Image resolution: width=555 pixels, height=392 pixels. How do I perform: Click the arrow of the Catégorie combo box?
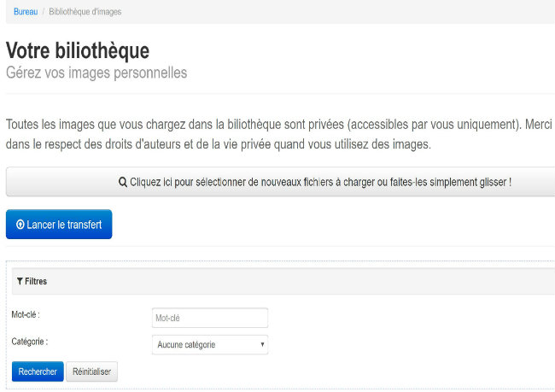point(262,345)
